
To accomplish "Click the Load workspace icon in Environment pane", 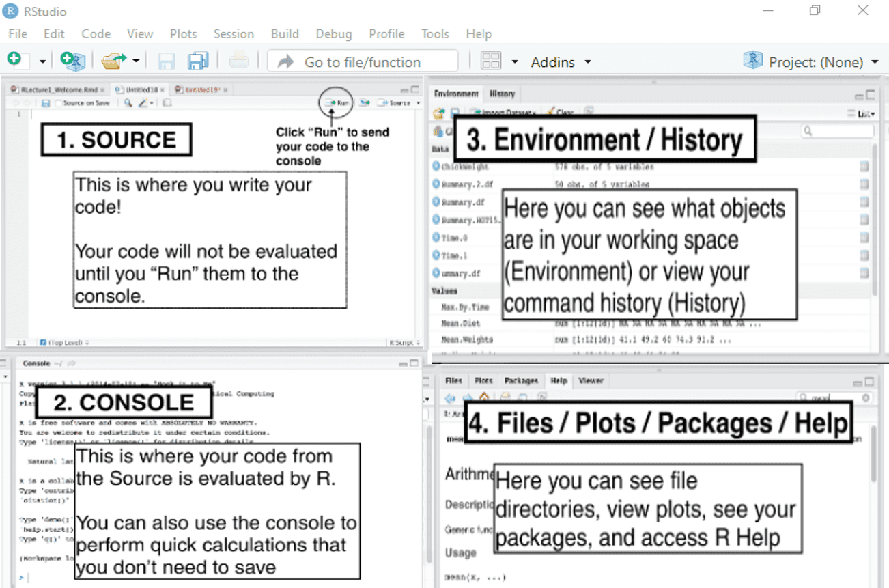I will pos(438,112).
